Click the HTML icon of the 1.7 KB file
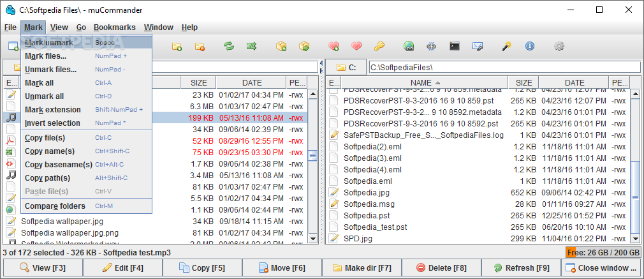Viewport: 644px width, 279px height. pos(10,164)
